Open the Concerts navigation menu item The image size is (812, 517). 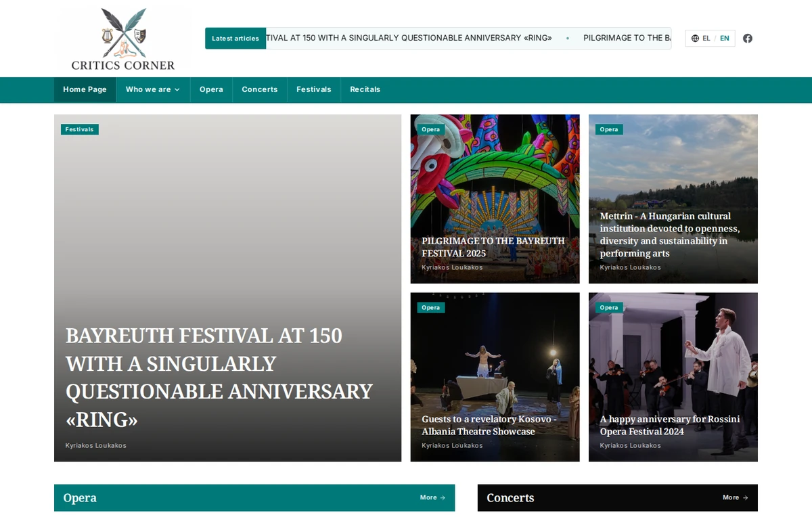(260, 89)
